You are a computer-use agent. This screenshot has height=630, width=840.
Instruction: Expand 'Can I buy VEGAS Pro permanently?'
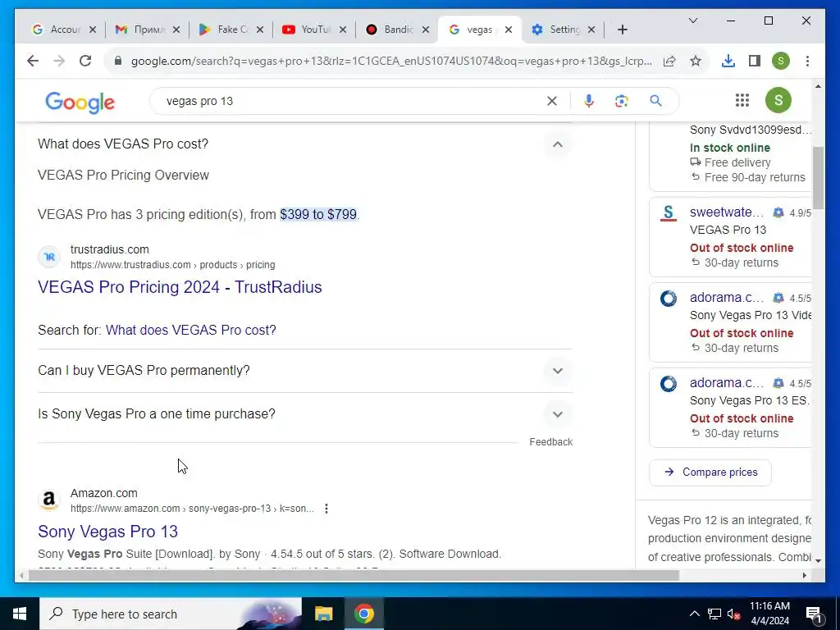558,371
